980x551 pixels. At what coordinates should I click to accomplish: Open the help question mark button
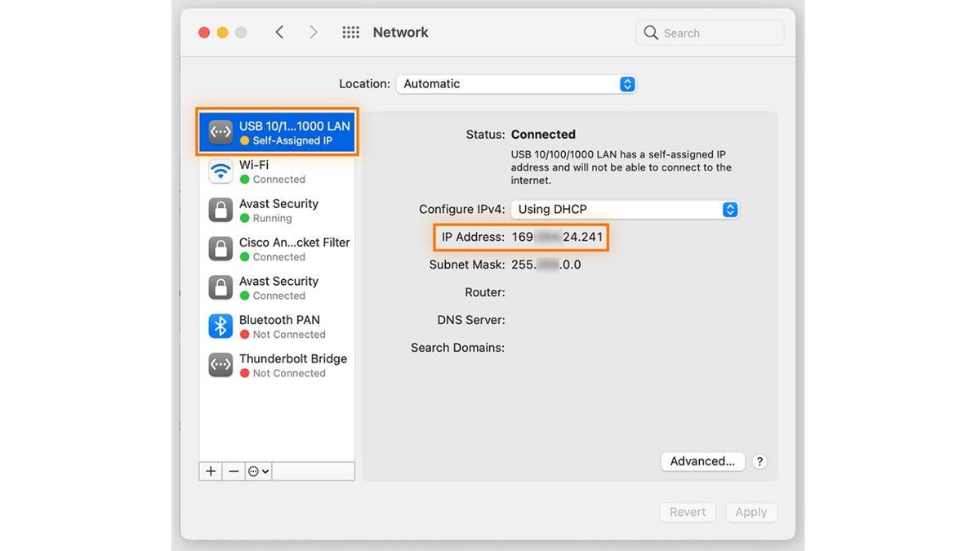[759, 461]
